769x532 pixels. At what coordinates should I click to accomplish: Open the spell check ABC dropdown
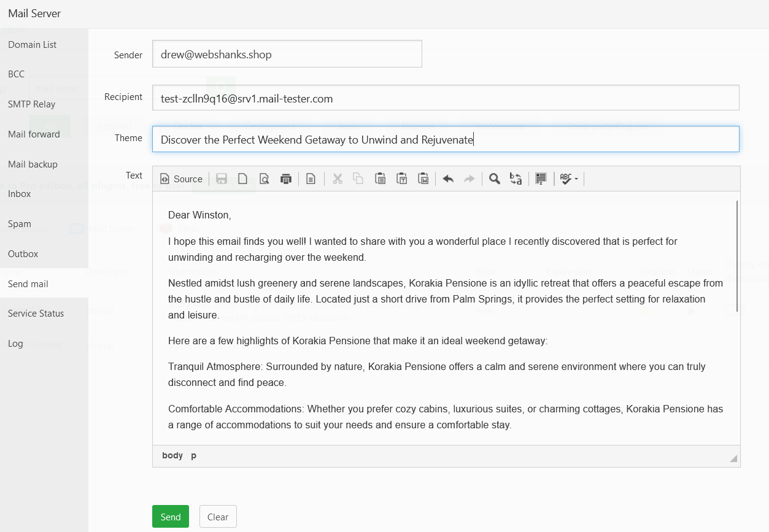click(569, 179)
